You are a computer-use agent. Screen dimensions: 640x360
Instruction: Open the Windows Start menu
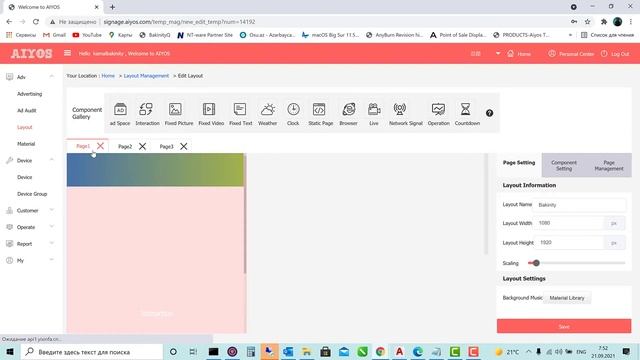point(10,351)
